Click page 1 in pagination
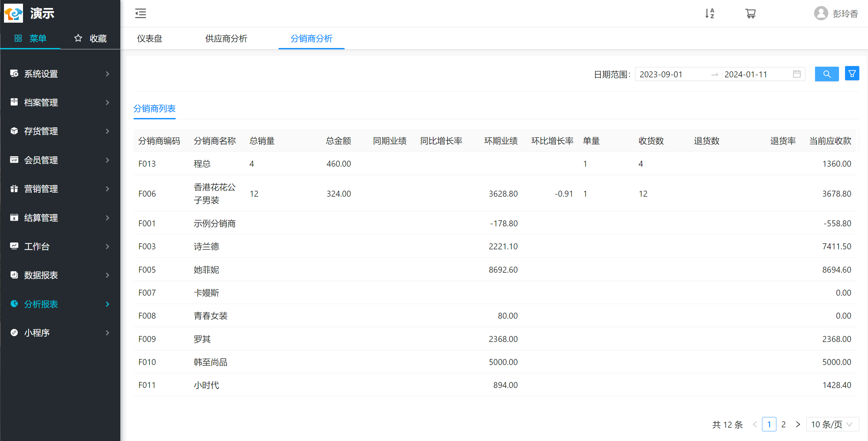 [769, 424]
